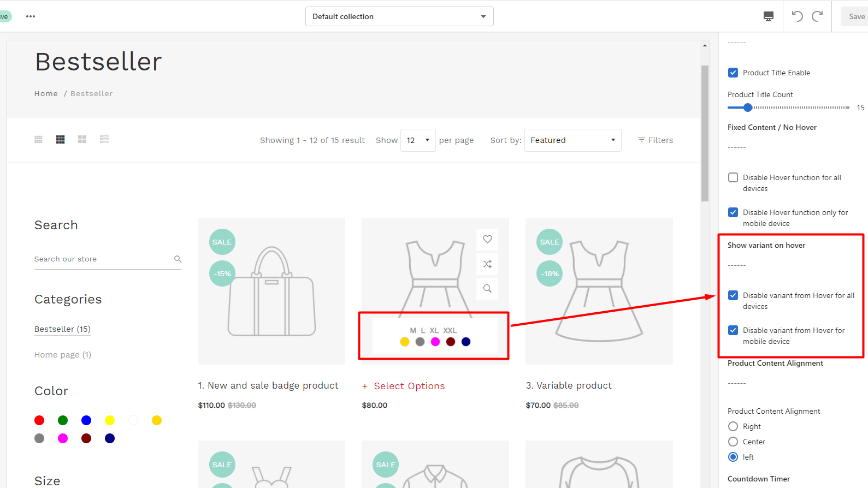Open the three-dots more actions menu
Screen dimensions: 868x488
point(31,16)
